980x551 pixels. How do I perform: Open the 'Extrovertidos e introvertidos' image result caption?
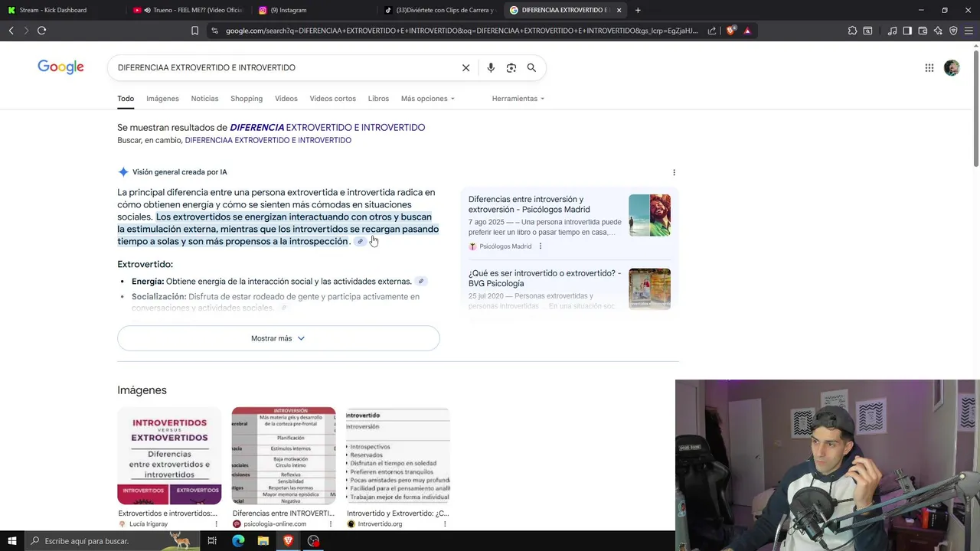[x=168, y=514]
